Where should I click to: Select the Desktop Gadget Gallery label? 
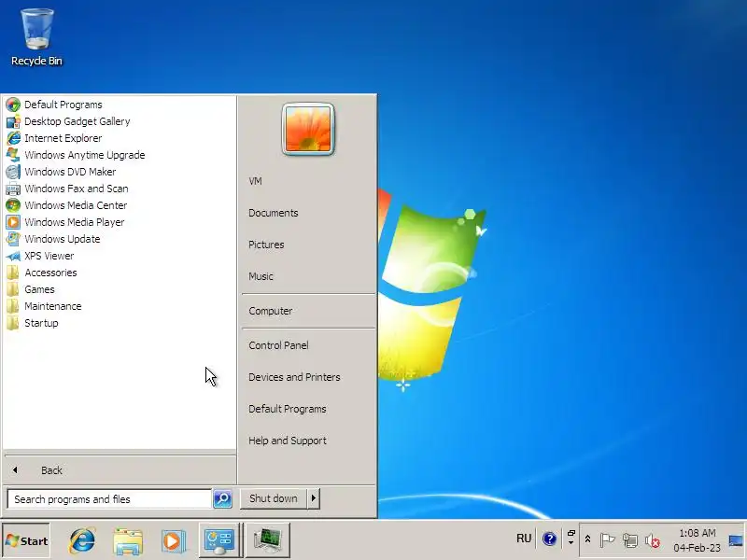[78, 121]
